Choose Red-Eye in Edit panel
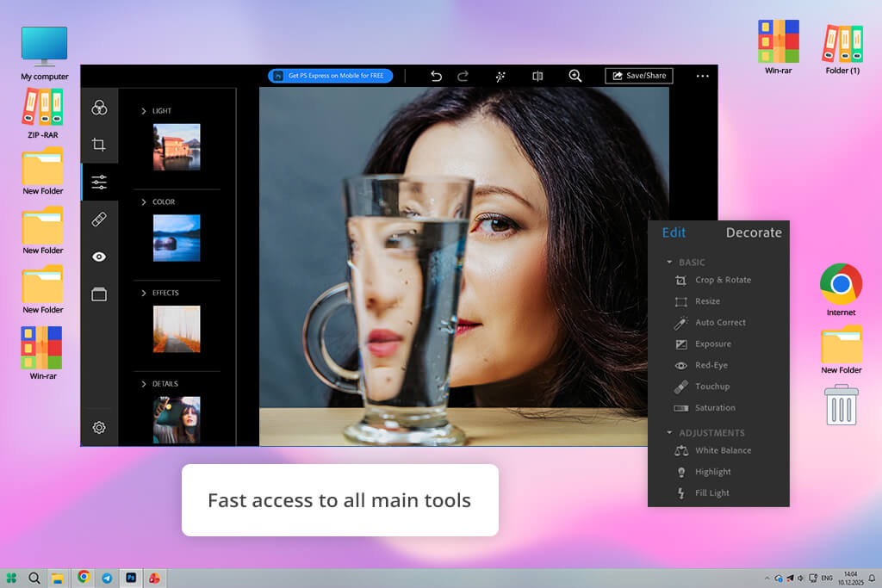The width and height of the screenshot is (882, 588). [x=701, y=365]
